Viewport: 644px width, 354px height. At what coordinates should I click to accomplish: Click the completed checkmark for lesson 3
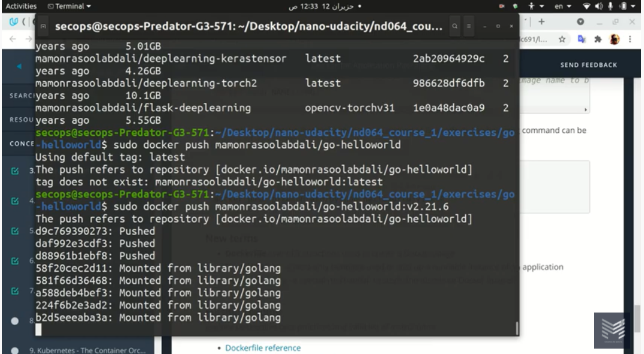15,171
